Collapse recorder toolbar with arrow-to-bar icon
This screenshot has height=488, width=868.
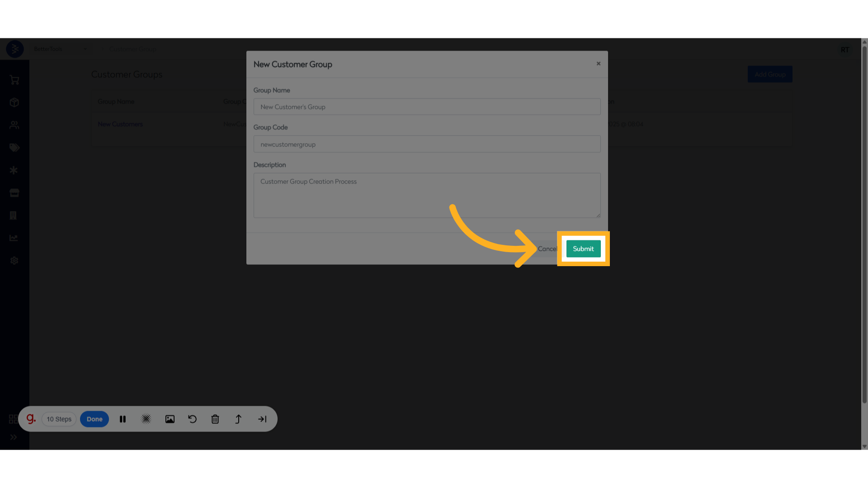point(262,419)
